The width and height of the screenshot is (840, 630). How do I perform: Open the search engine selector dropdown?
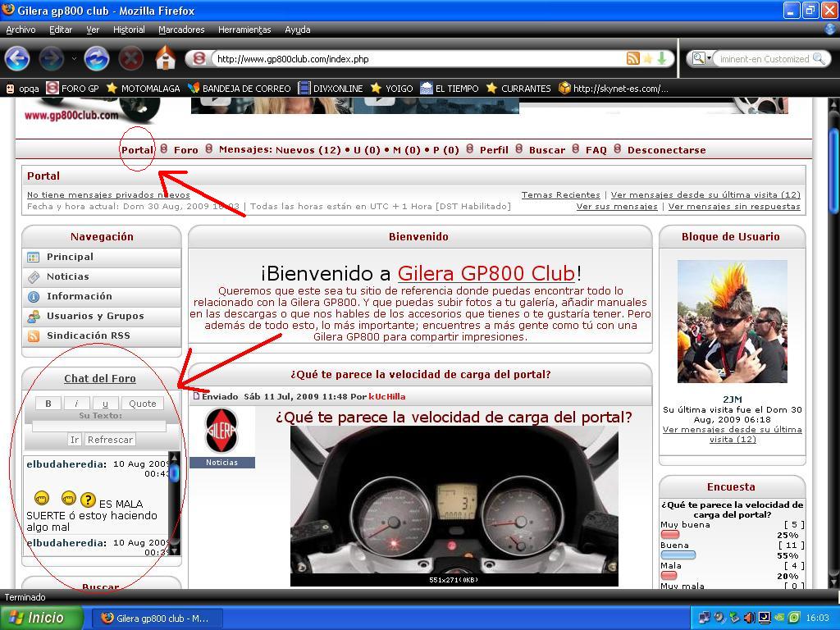(702, 58)
